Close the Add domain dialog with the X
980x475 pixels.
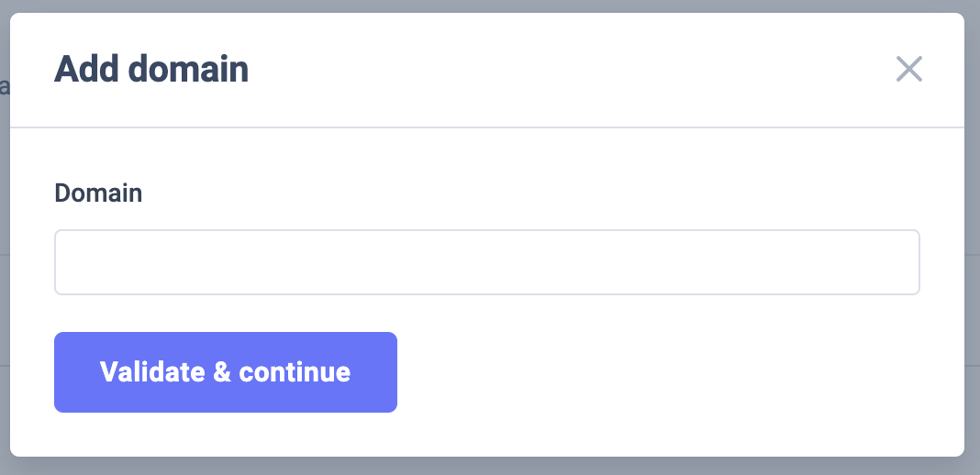tap(908, 69)
